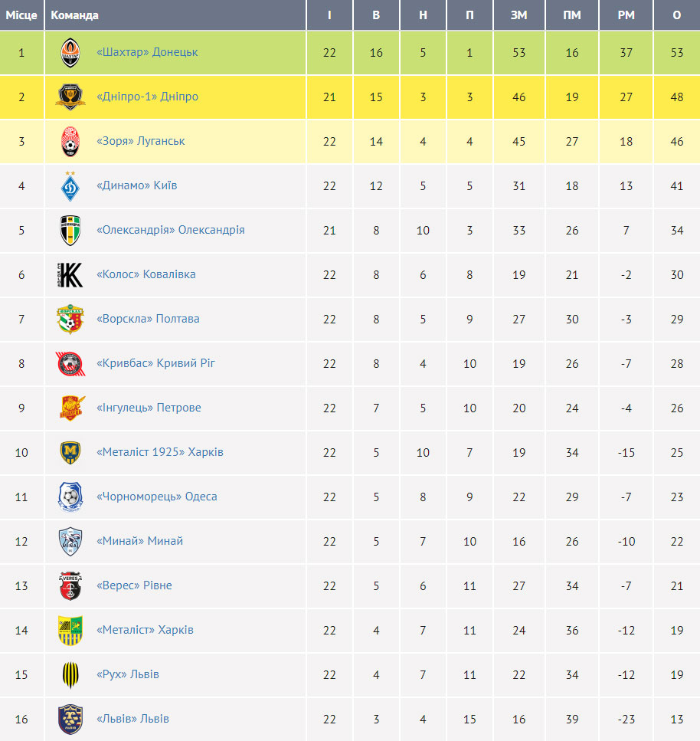The image size is (700, 741).
Task: Click the Shakhtar Donetsk club logo
Action: [x=70, y=52]
